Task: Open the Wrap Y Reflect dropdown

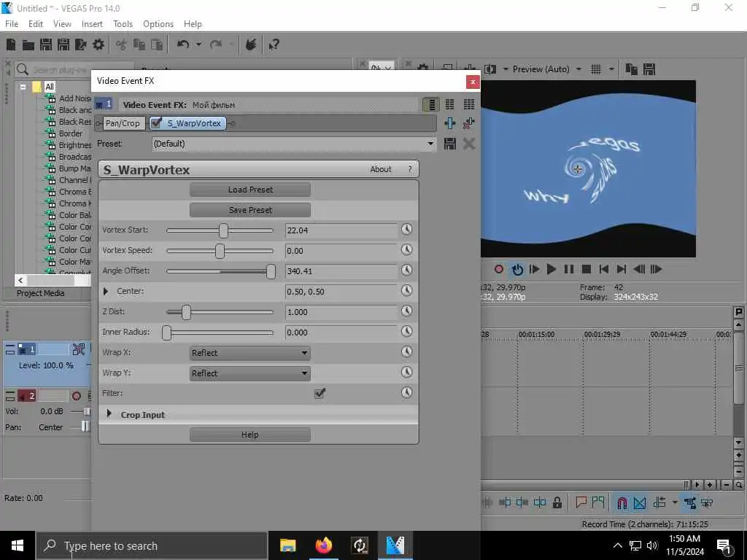Action: click(249, 373)
